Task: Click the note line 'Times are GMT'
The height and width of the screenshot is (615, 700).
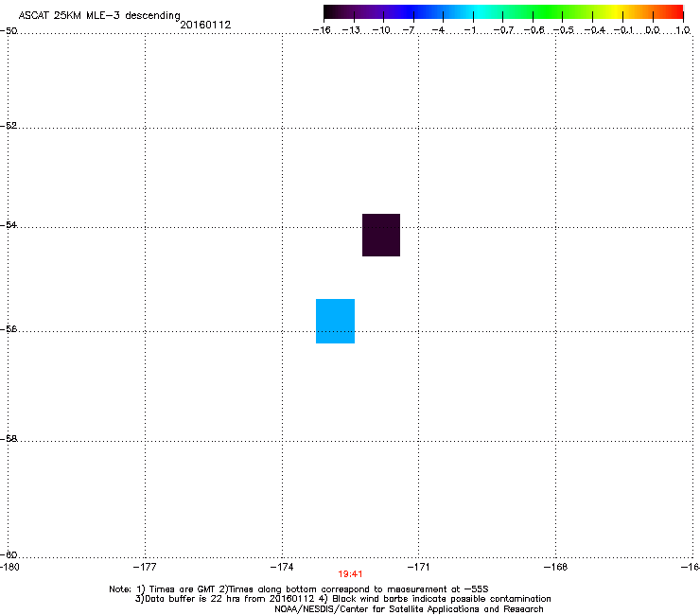Action: pyautogui.click(x=299, y=589)
